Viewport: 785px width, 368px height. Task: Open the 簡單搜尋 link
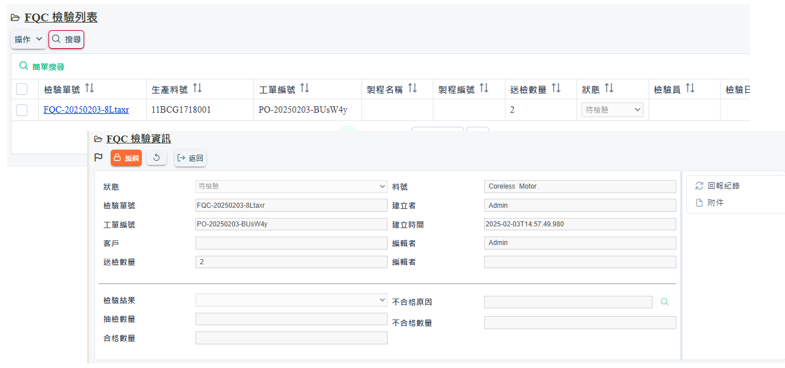tap(42, 67)
